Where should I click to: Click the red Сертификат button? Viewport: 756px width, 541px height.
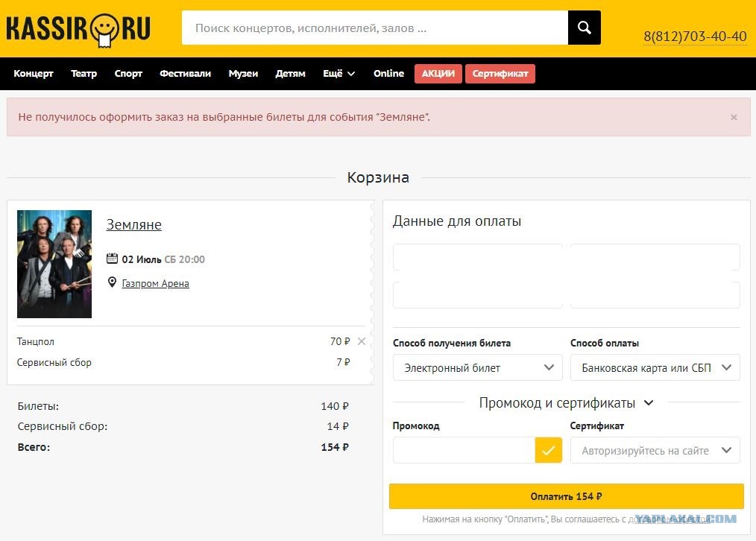point(500,74)
